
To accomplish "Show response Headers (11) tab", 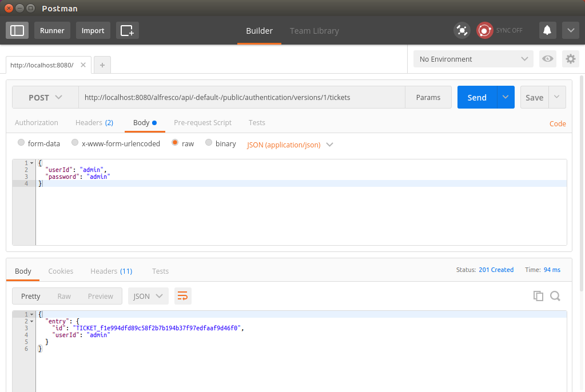I will click(x=112, y=271).
